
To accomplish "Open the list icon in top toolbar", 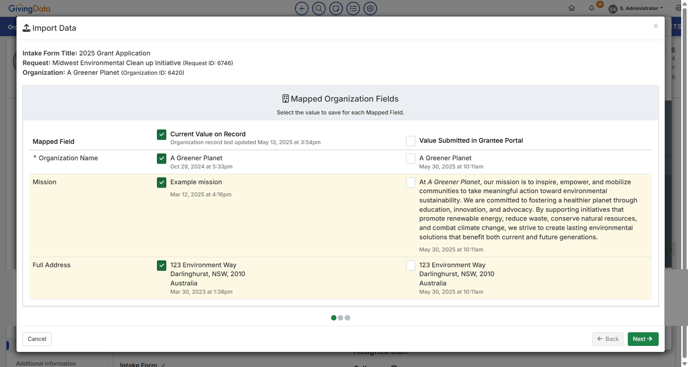I will tap(353, 8).
